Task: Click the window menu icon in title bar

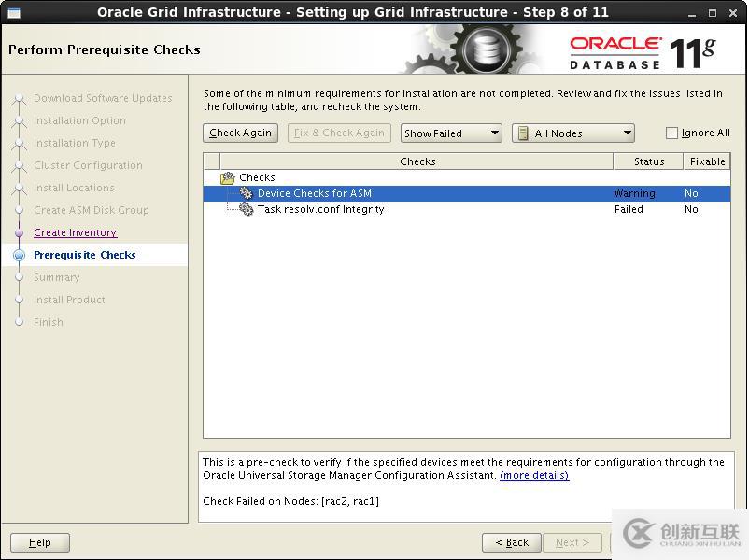Action: [14, 12]
